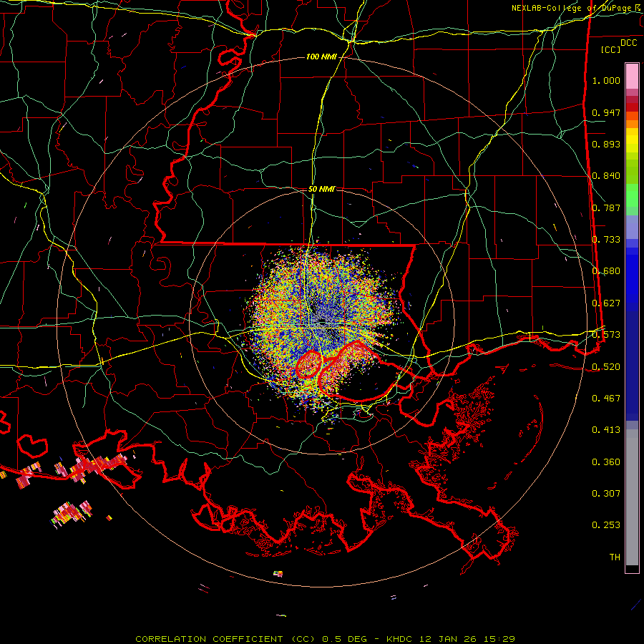
Task: Select the 0.947 scale value
Action: 606,112
